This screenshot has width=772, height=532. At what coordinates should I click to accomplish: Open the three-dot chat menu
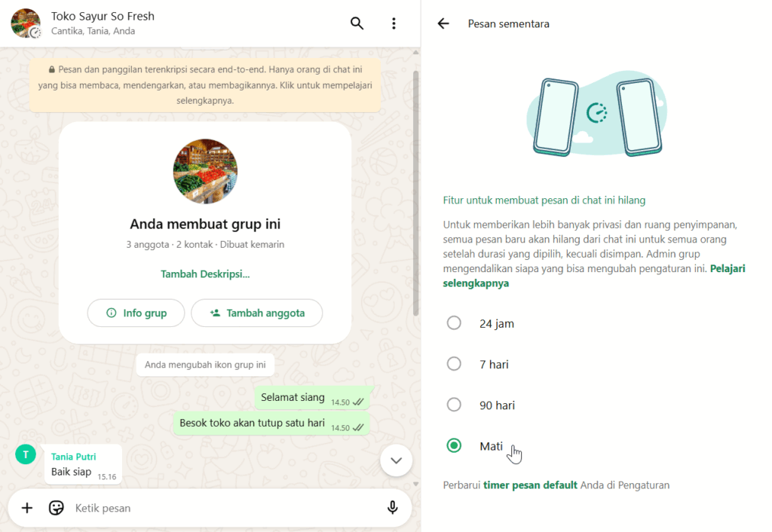(394, 23)
